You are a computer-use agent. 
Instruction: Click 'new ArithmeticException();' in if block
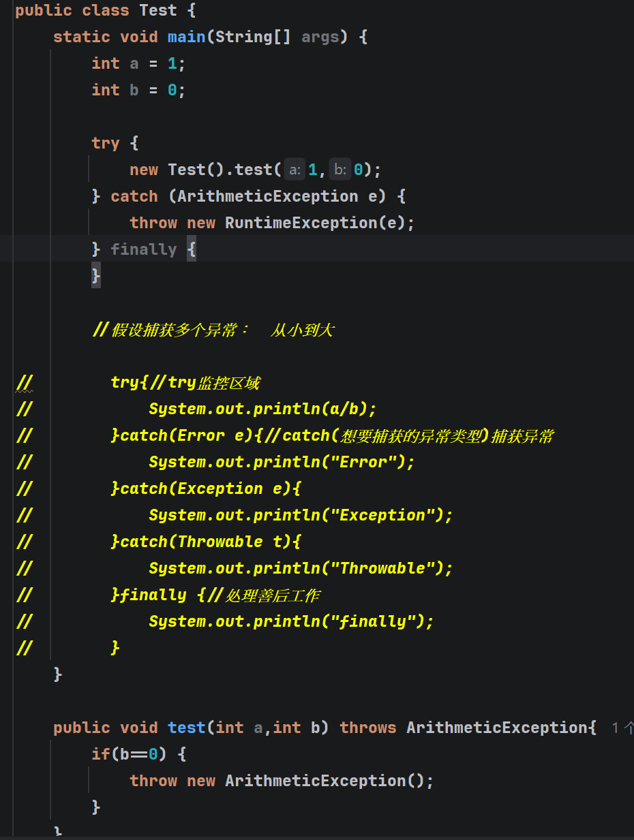tap(311, 781)
